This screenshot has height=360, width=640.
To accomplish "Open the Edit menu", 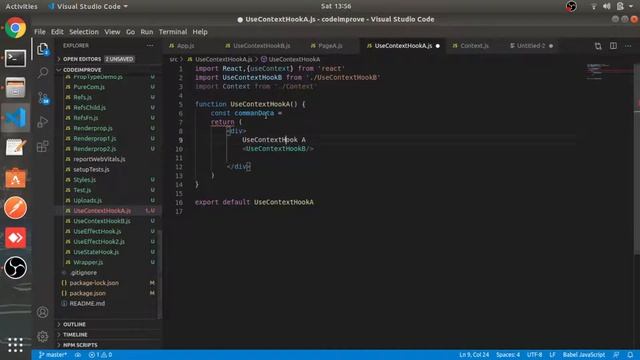I will point(57,32).
